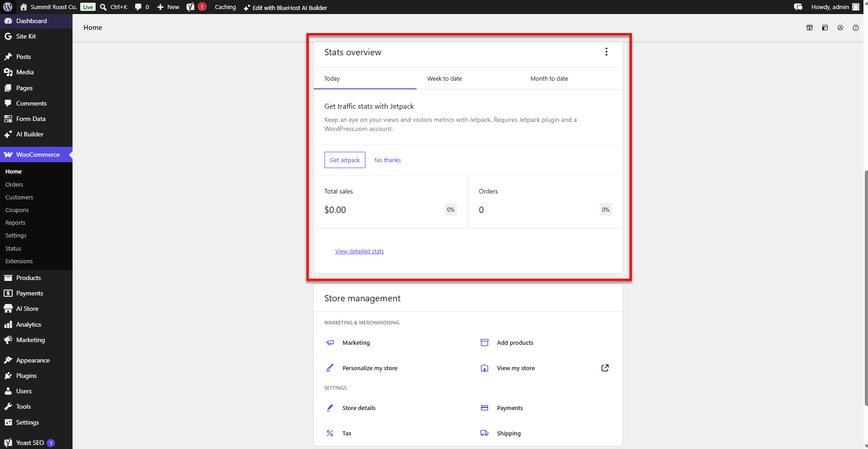Image resolution: width=868 pixels, height=449 pixels.
Task: Click the display options layout icon in header
Action: [825, 28]
